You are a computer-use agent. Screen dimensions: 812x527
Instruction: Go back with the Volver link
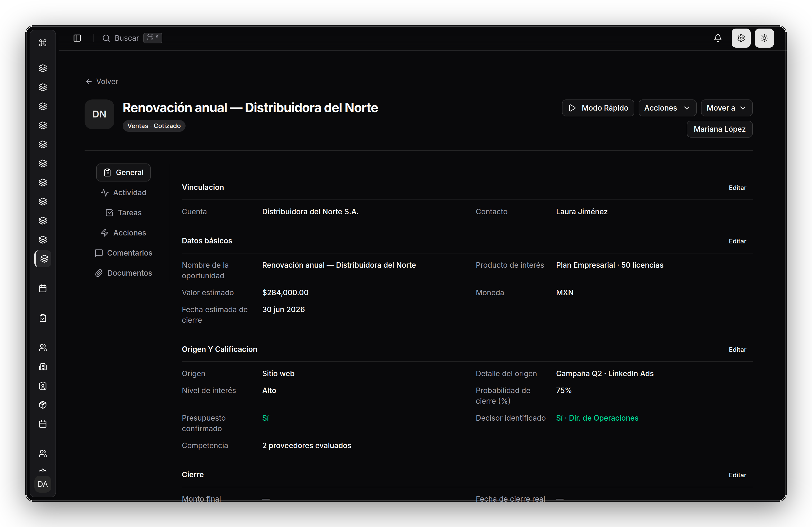click(x=102, y=81)
